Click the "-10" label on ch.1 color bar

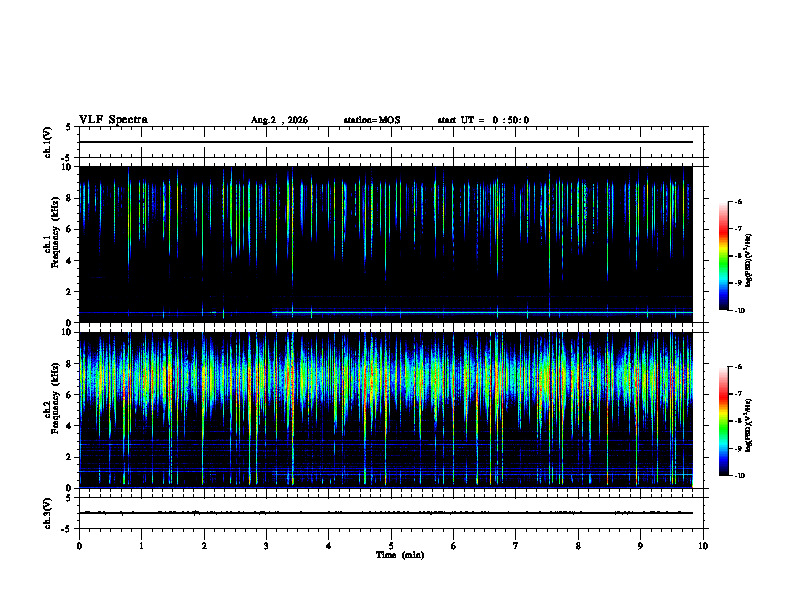point(739,311)
